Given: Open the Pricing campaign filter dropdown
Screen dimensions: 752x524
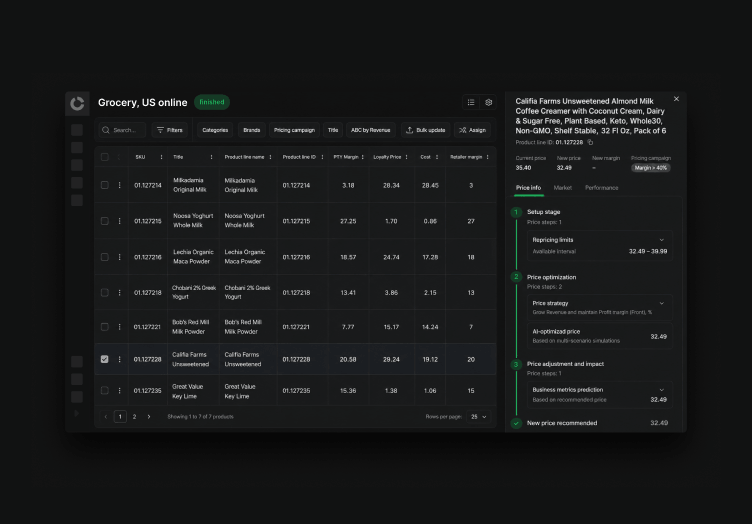Looking at the screenshot, I should [294, 130].
